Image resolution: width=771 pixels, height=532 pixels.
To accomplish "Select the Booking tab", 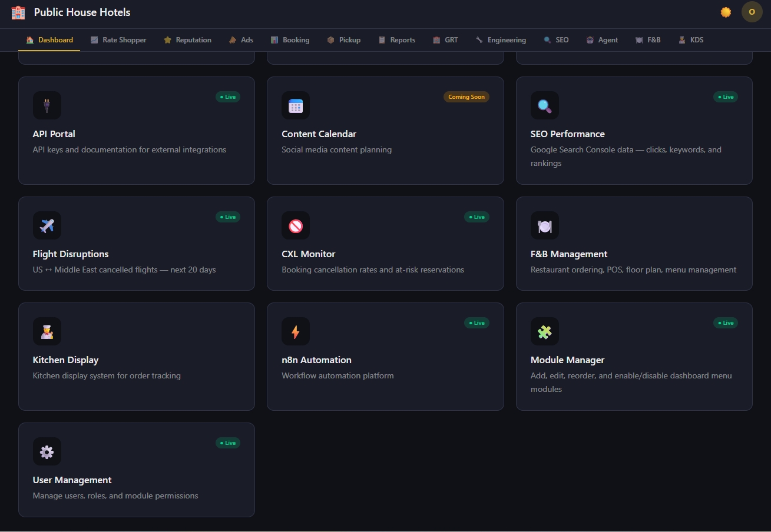I will click(x=290, y=40).
